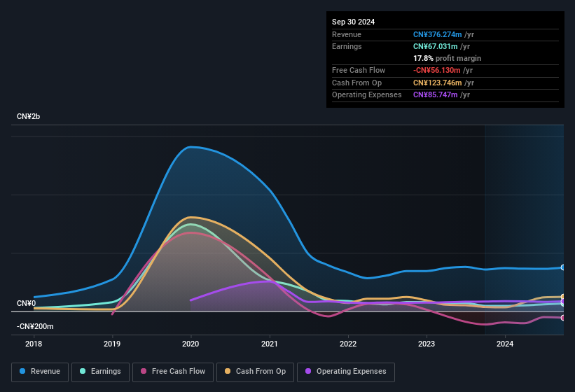The image size is (575, 392).
Task: Click the orange Cash From Op endpoint marker
Action: (563, 297)
